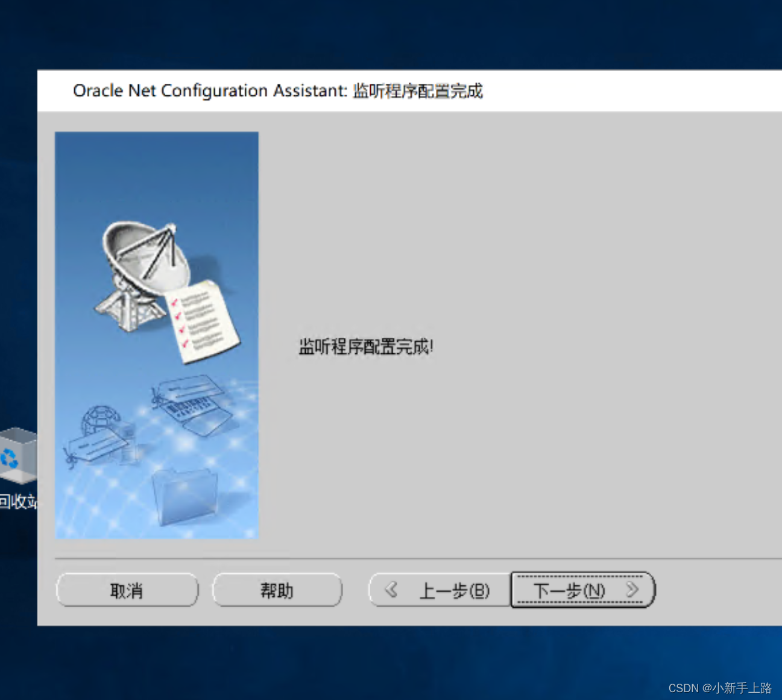Viewport: 782px width, 700px height.
Task: Click the Oracle Net Configuration Assistant title text
Action: click(277, 90)
